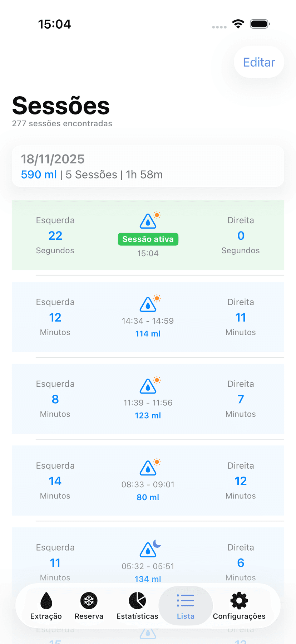The width and height of the screenshot is (296, 644).
Task: Tap the Extração drop icon
Action: (x=46, y=600)
